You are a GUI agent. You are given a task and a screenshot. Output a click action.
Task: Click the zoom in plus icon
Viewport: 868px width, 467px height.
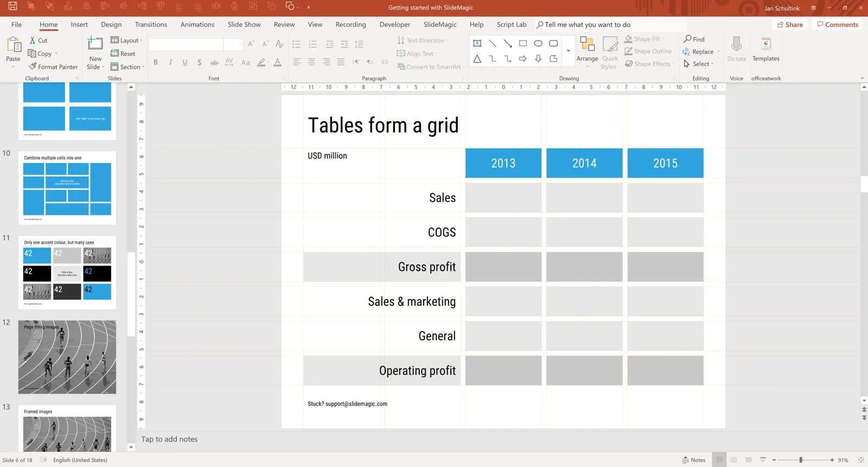(832, 460)
